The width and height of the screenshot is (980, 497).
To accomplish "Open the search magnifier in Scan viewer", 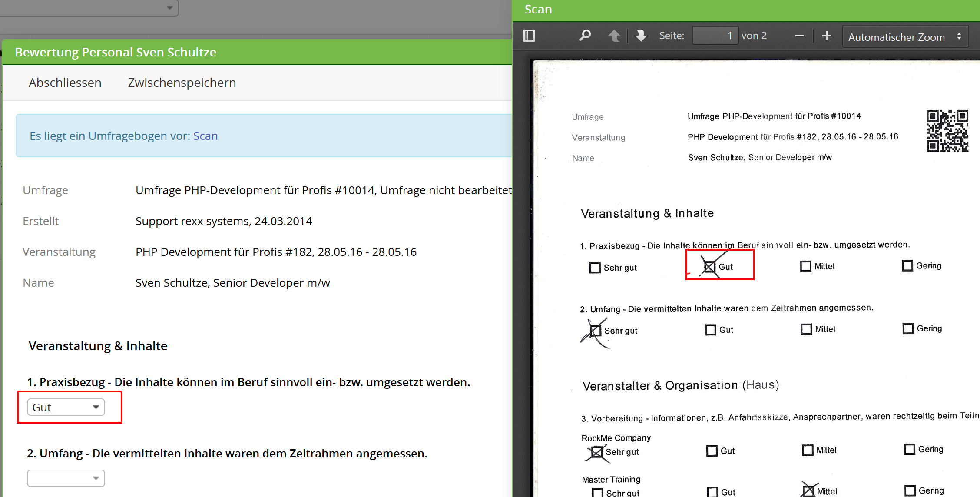I will pos(585,35).
